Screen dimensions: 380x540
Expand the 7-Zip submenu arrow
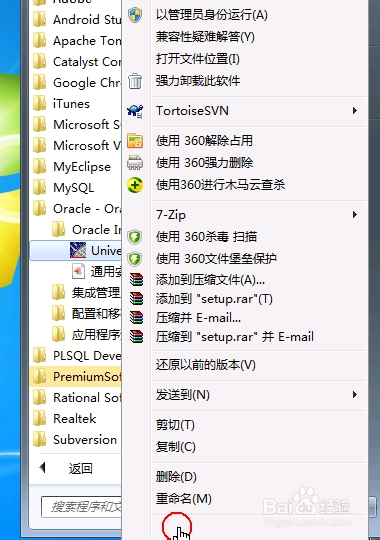(355, 215)
